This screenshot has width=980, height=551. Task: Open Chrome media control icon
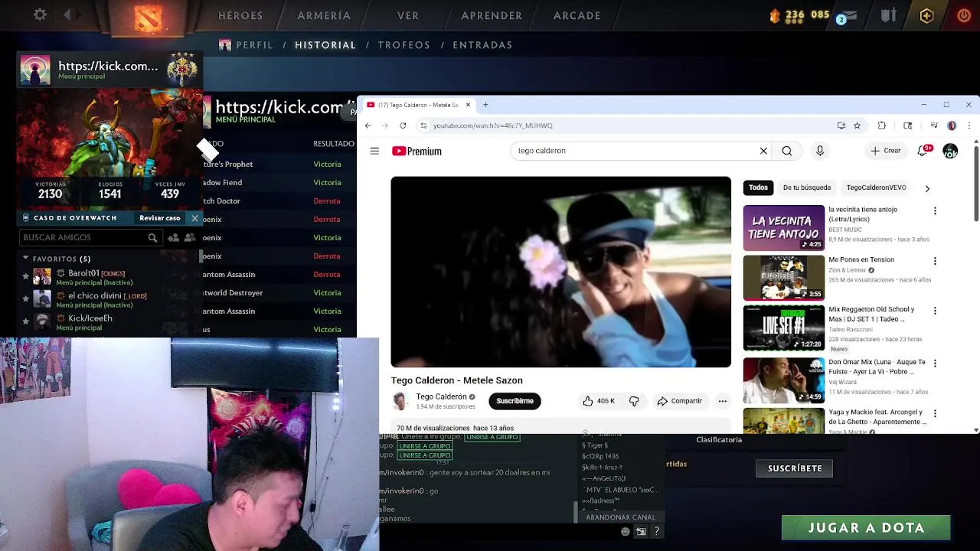934,126
